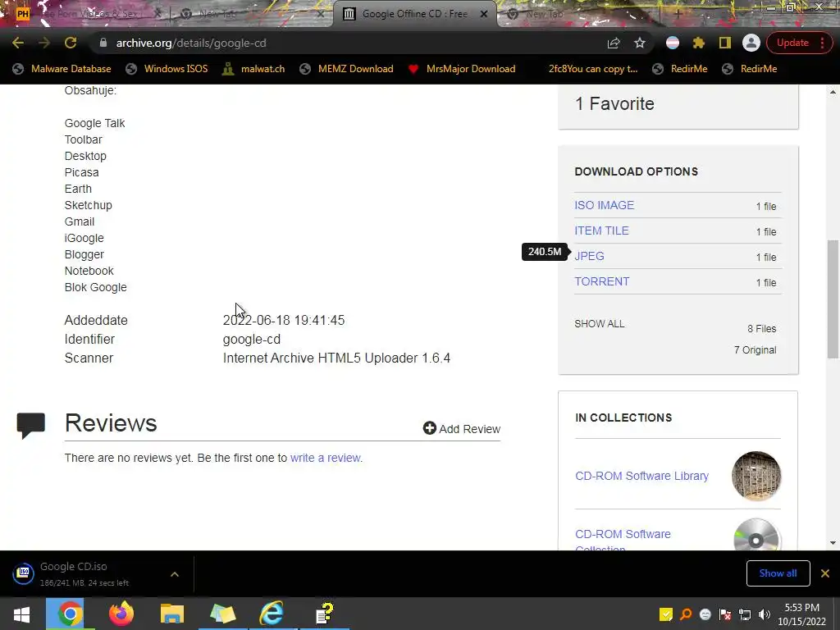840x630 pixels.
Task: Reload the archive.org page
Action: 71,43
